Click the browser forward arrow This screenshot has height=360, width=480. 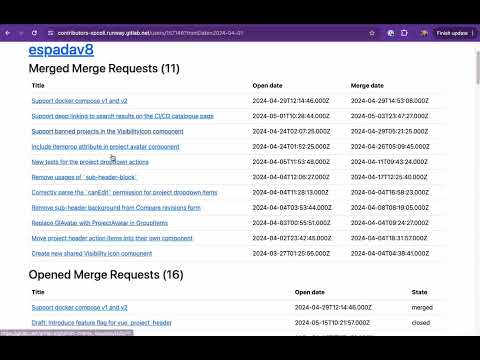(x=21, y=33)
